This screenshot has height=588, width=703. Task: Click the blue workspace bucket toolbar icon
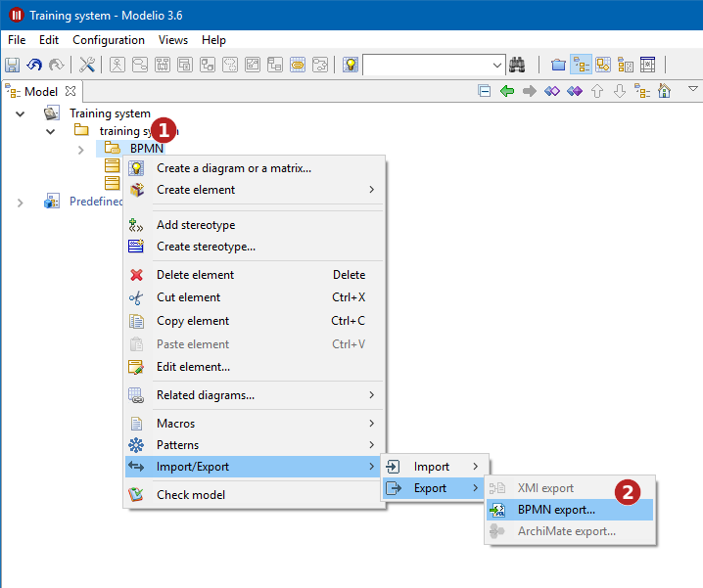tap(558, 65)
